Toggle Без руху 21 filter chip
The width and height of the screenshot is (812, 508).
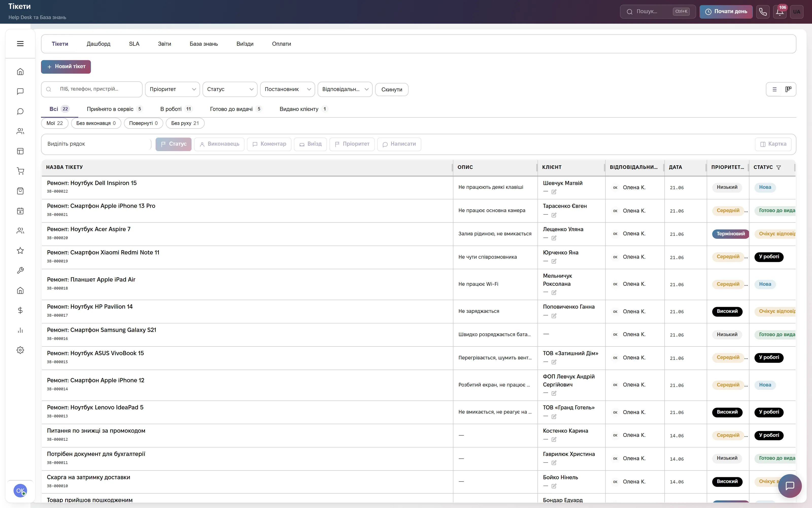(185, 123)
